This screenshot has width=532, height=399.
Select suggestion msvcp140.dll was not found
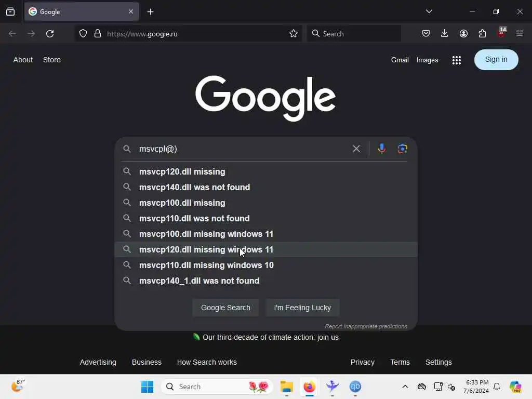click(266, 187)
